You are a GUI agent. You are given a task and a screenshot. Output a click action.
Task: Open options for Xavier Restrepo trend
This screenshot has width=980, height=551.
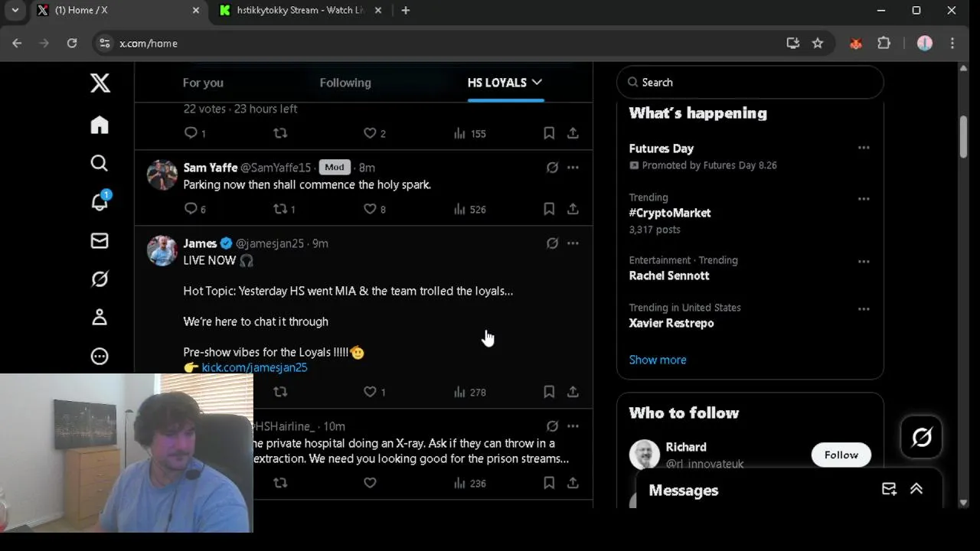click(864, 309)
